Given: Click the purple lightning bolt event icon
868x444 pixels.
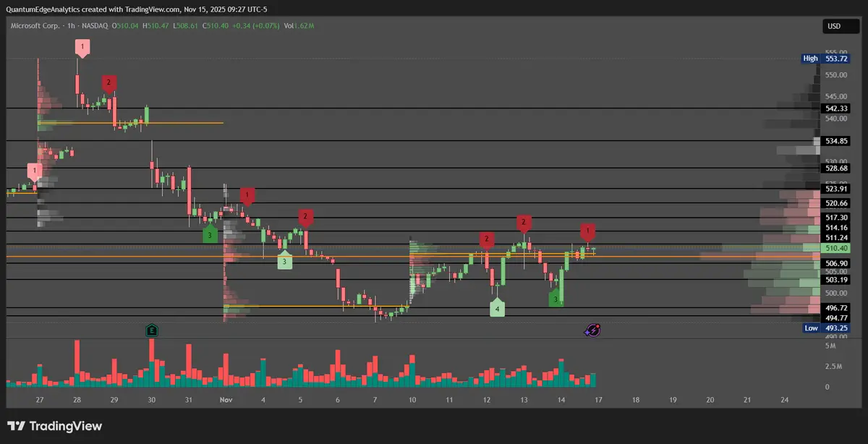Looking at the screenshot, I should pyautogui.click(x=592, y=330).
